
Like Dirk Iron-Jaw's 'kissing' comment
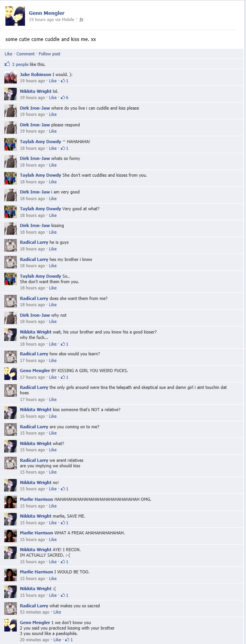tap(53, 232)
